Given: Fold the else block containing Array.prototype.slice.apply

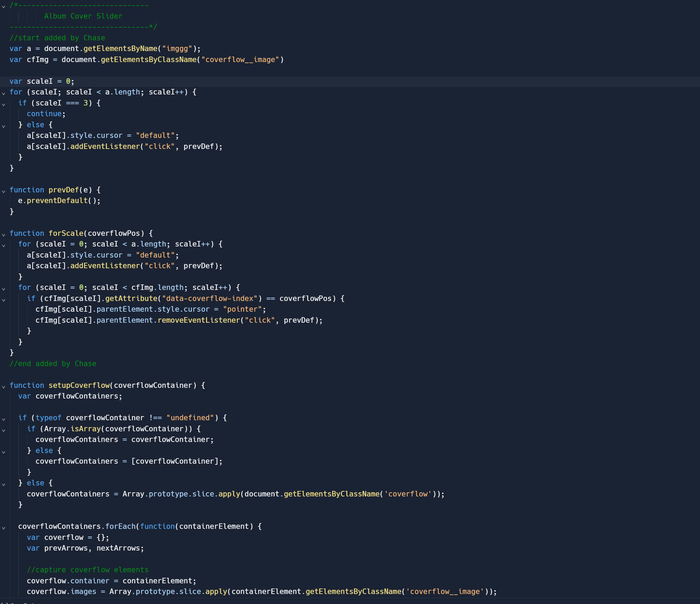Looking at the screenshot, I should 3,484.
